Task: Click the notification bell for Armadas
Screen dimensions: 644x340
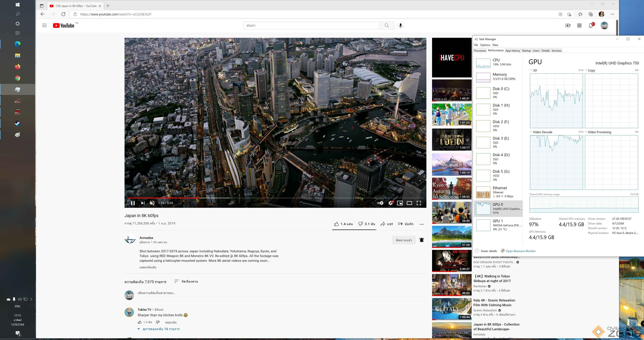Action: 422,240
